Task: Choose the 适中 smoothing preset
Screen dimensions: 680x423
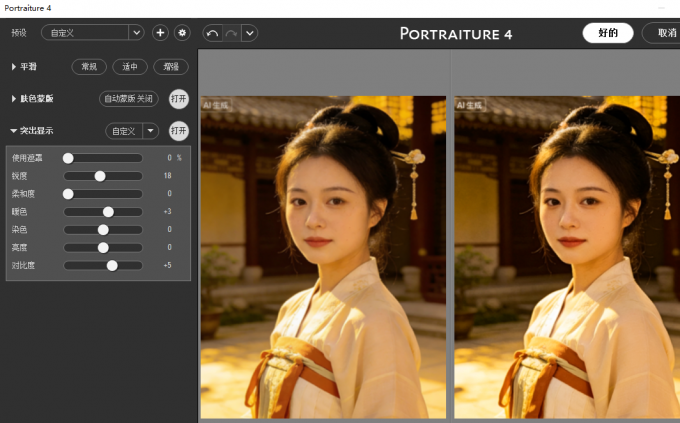Action: click(x=130, y=67)
